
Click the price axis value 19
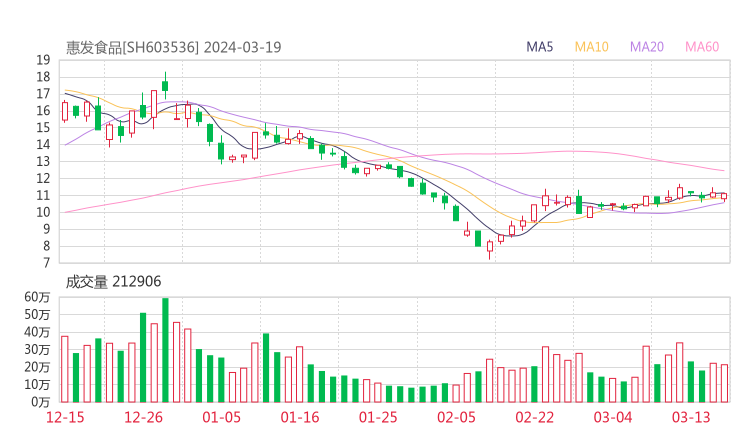tap(43, 60)
